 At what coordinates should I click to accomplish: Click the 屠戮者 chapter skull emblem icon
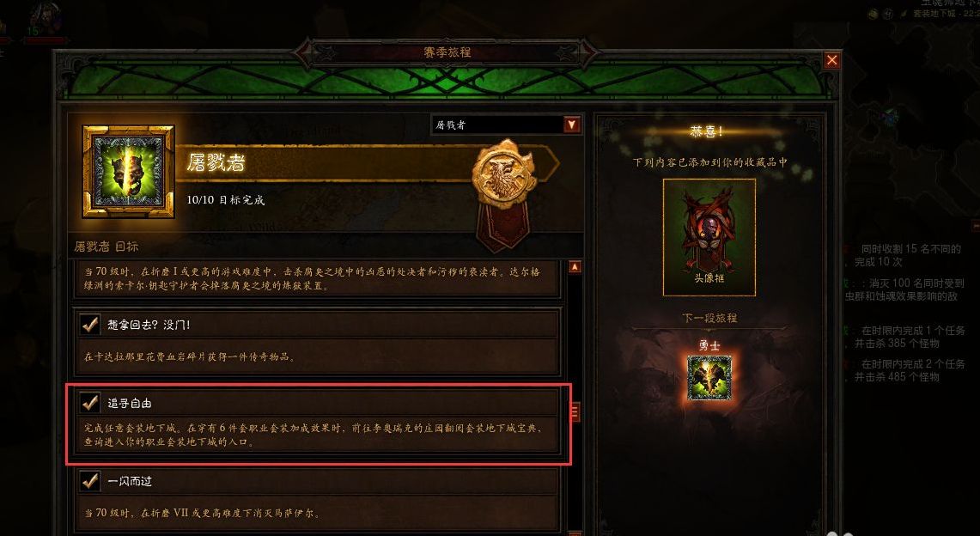128,171
